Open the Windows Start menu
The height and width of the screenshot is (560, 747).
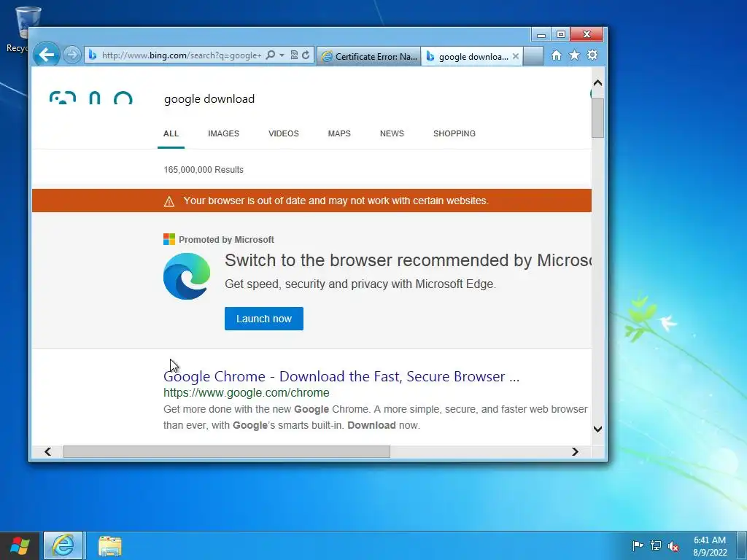[20, 545]
